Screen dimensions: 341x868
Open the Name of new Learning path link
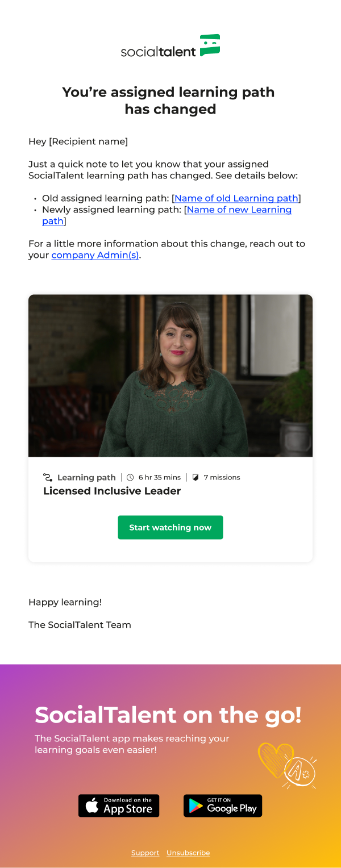click(167, 215)
